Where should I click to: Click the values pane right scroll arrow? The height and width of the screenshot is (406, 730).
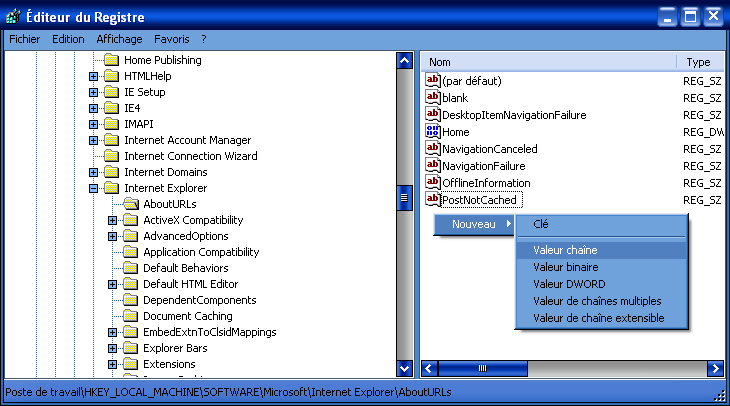click(716, 369)
